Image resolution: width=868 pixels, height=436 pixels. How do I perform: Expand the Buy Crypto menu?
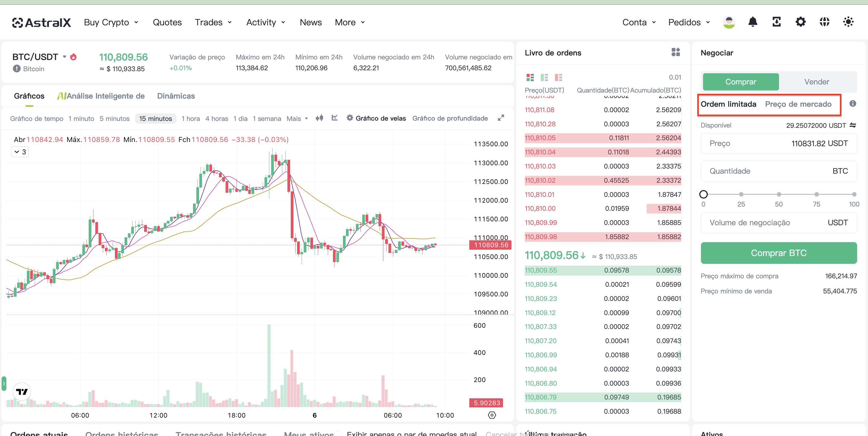coord(111,22)
